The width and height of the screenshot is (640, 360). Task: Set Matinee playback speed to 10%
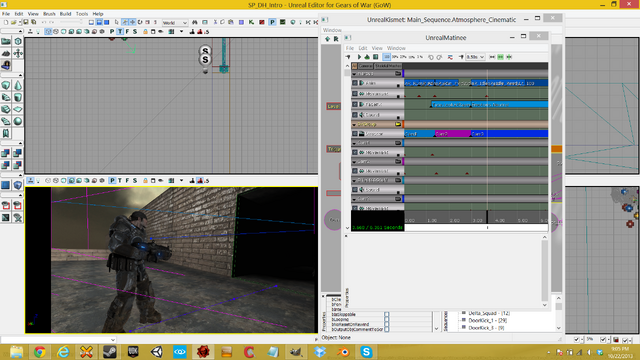coord(412,57)
